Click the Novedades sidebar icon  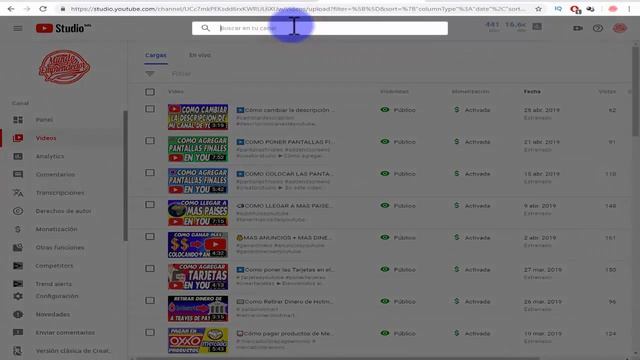tap(18, 314)
